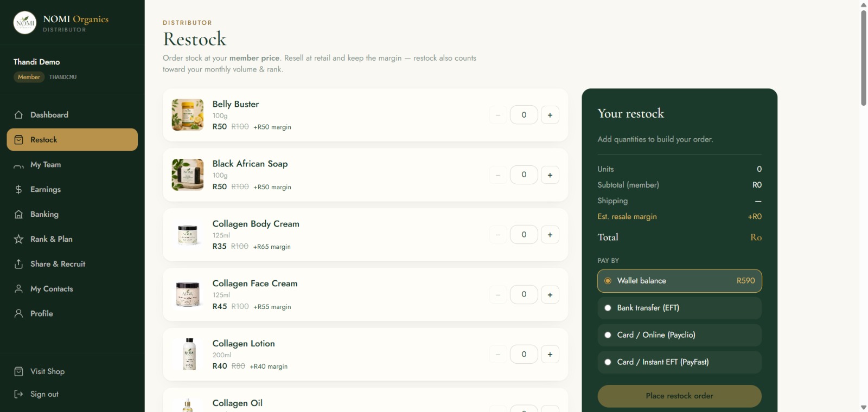868x412 pixels.
Task: Select Wallet balance payment option
Action: pyautogui.click(x=679, y=281)
